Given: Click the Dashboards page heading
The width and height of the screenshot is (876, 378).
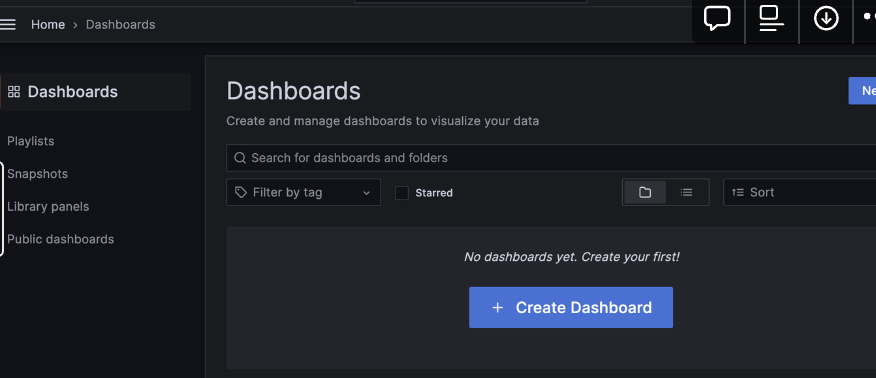Looking at the screenshot, I should pyautogui.click(x=293, y=91).
